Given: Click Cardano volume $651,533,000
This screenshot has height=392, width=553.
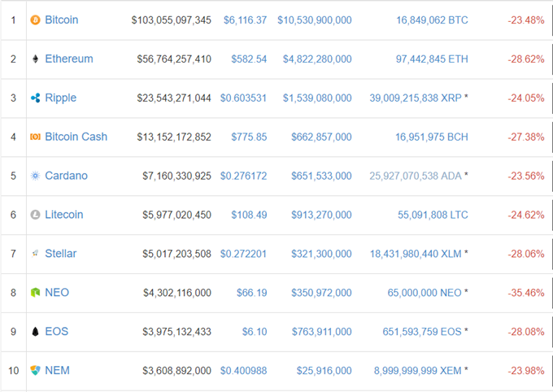Looking at the screenshot, I should coord(321,176).
